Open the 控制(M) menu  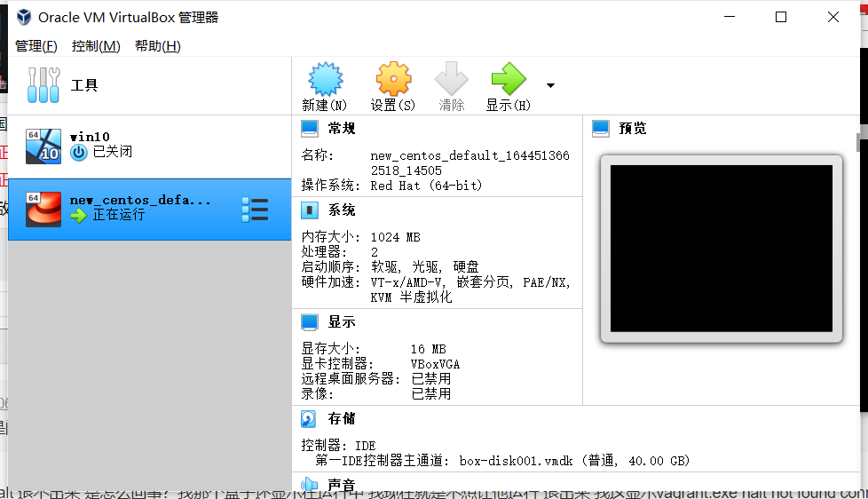[96, 46]
